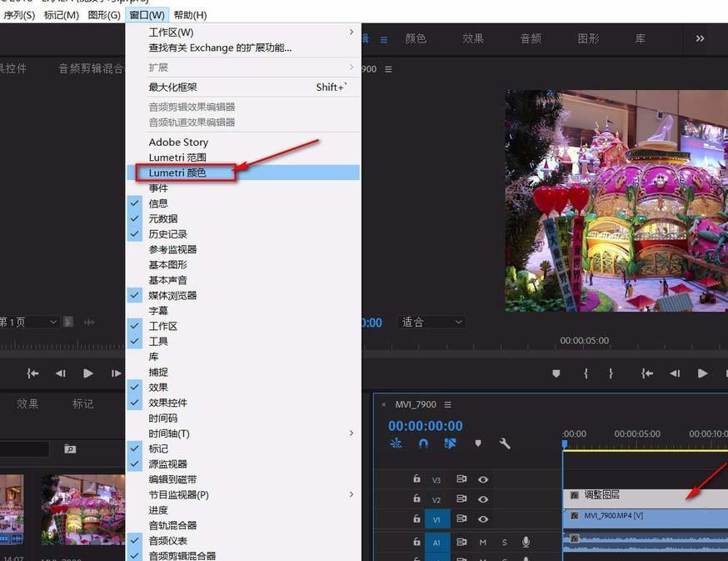728x561 pixels.
Task: Enable the snap magnet icon in timeline
Action: pos(424,443)
